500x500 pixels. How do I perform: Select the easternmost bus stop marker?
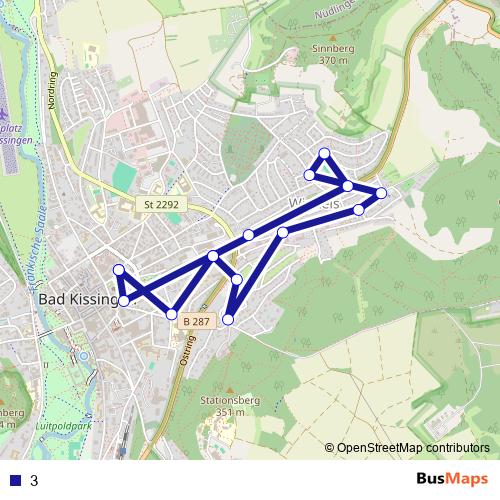381,193
